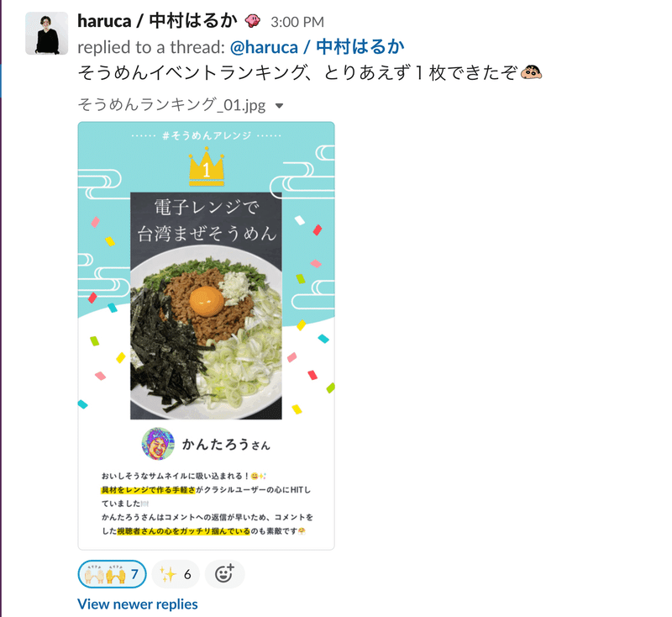This screenshot has width=672, height=617.
Task: Click the そうめんランキング_01.jpg file name
Action: (x=171, y=104)
